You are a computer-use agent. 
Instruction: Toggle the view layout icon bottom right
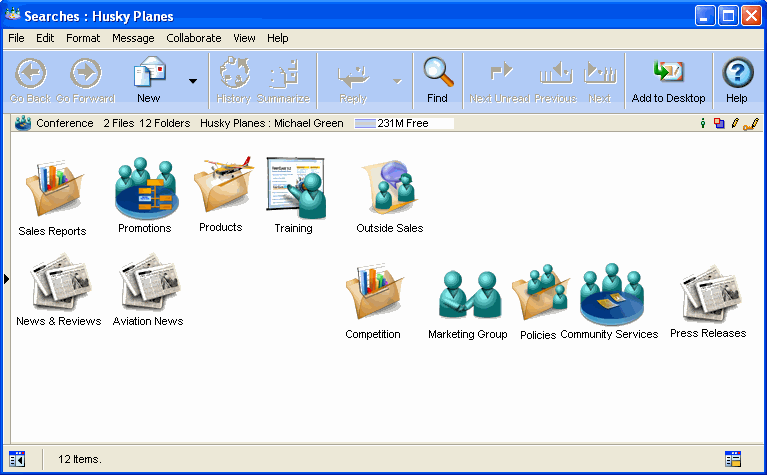click(733, 459)
